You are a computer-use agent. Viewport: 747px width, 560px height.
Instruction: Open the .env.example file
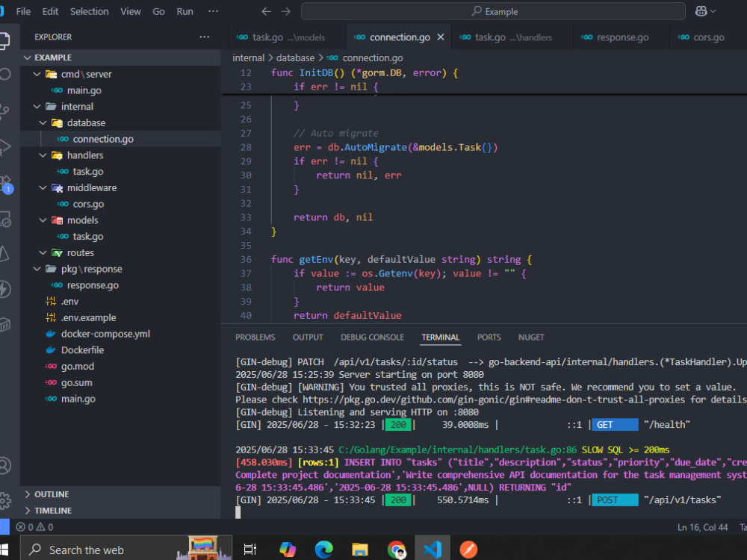pyautogui.click(x=120, y=317)
